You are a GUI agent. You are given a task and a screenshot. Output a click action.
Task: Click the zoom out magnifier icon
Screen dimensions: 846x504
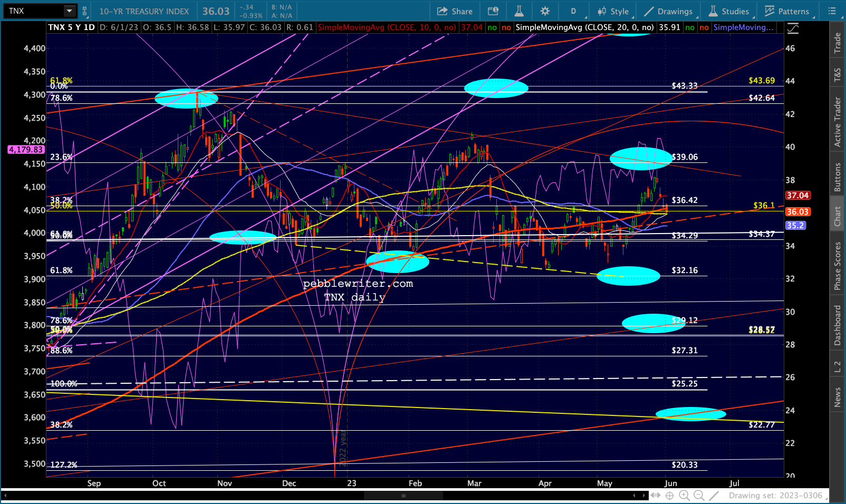(x=699, y=496)
